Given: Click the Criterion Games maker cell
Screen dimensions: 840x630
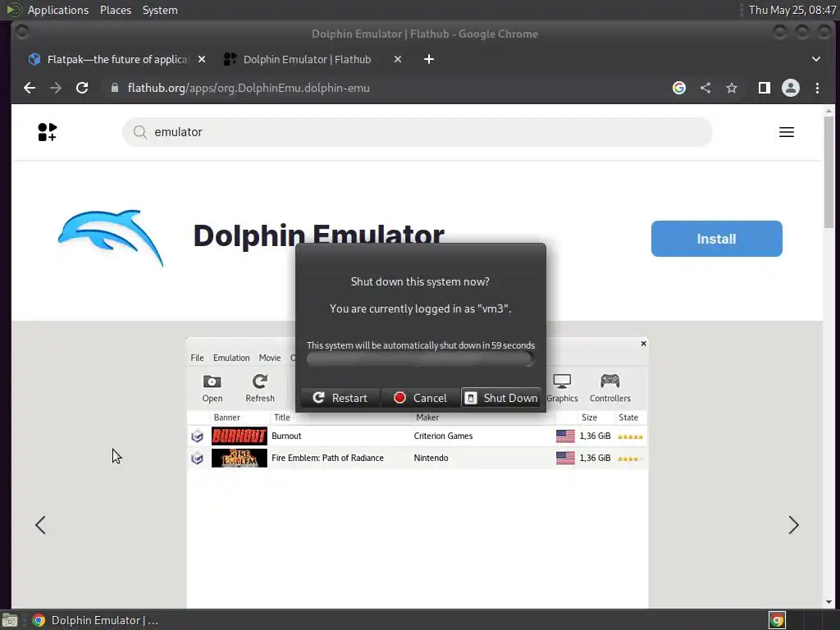Looking at the screenshot, I should pyautogui.click(x=443, y=436).
